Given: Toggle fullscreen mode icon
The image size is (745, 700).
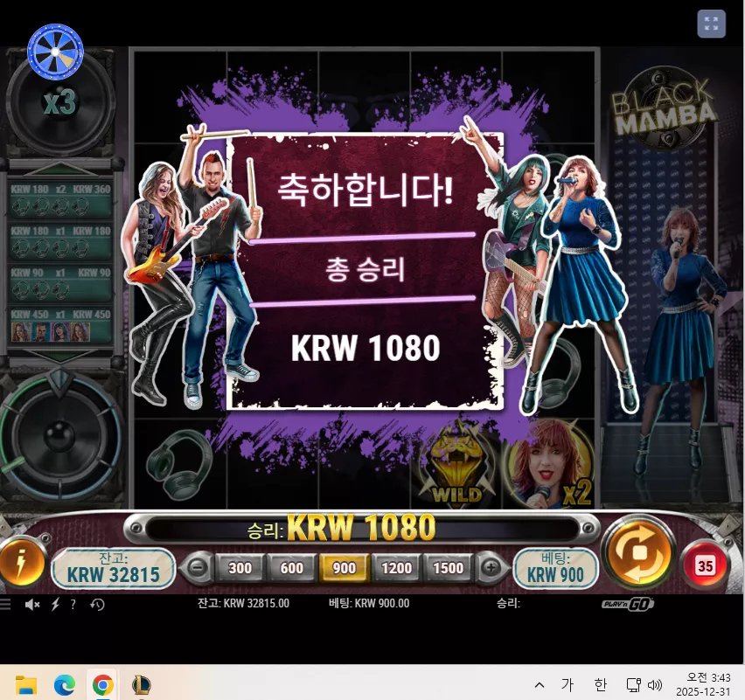Looking at the screenshot, I should click(x=711, y=24).
